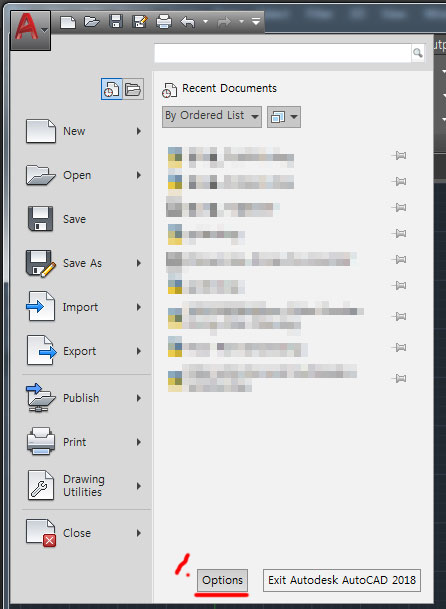Click the Plot printer icon in Quick Access toolbar
Screen dimensions: 446x609
pyautogui.click(x=164, y=22)
